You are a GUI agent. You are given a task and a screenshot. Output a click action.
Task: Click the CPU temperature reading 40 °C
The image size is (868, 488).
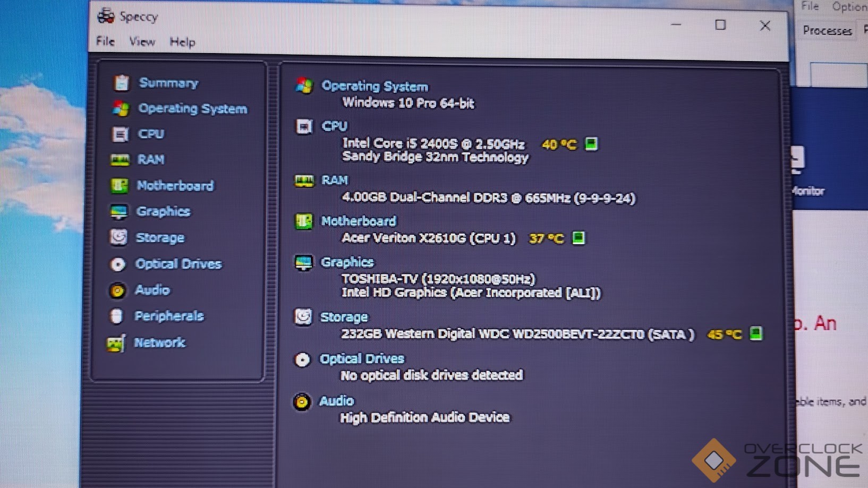click(x=559, y=144)
